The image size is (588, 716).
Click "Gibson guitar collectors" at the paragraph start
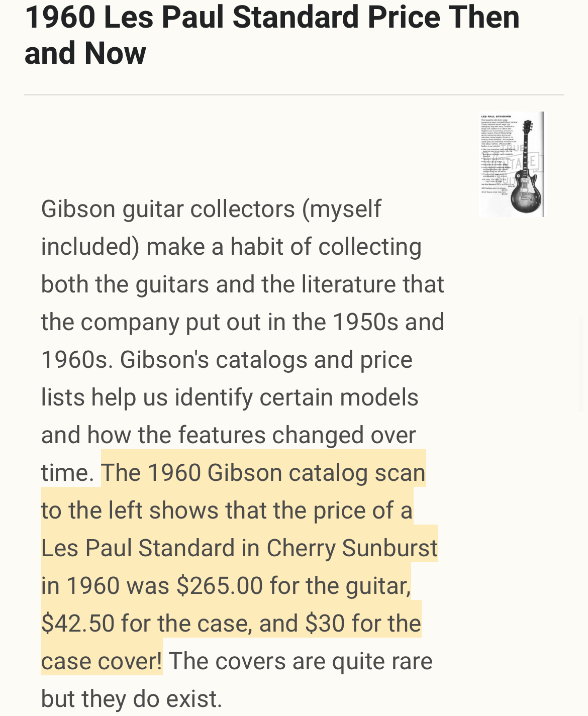pos(168,209)
